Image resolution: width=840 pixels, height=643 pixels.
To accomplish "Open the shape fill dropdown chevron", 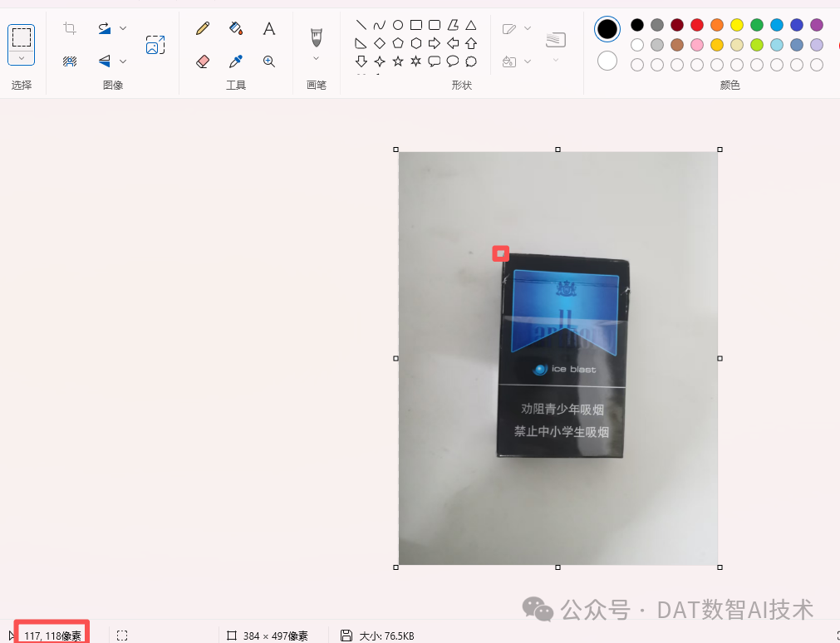I will (x=527, y=61).
